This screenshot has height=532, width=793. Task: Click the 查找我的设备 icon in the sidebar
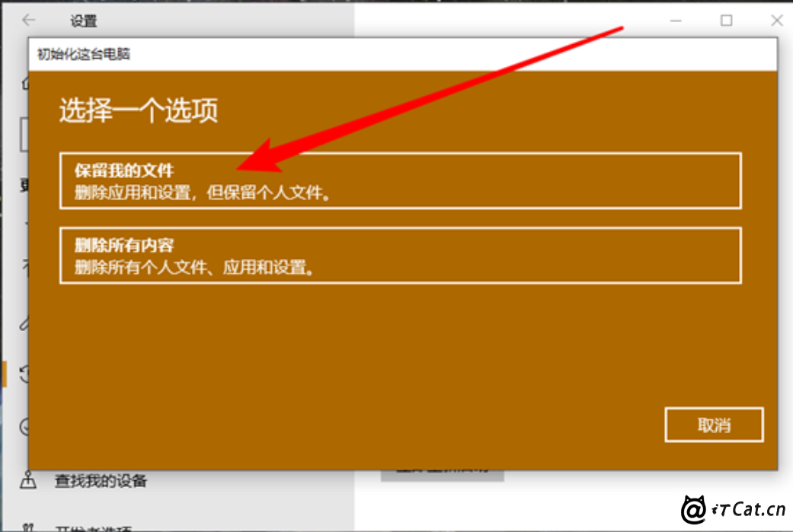pyautogui.click(x=28, y=480)
